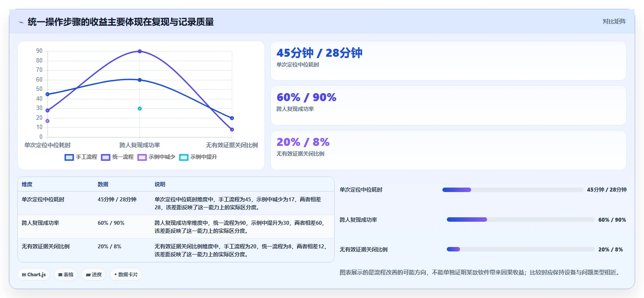This screenshot has width=644, height=298.
Task: Click the 手工流程 point at 45
Action: pos(47,94)
